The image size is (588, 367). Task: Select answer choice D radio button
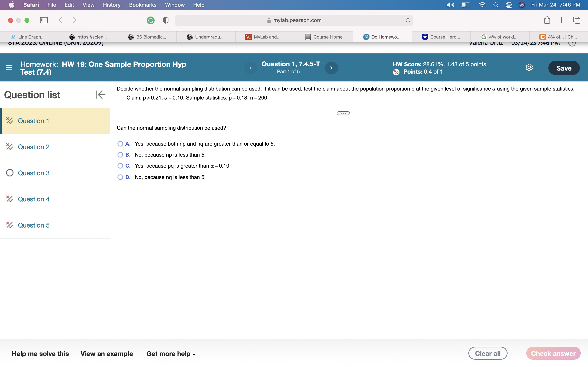pyautogui.click(x=120, y=177)
